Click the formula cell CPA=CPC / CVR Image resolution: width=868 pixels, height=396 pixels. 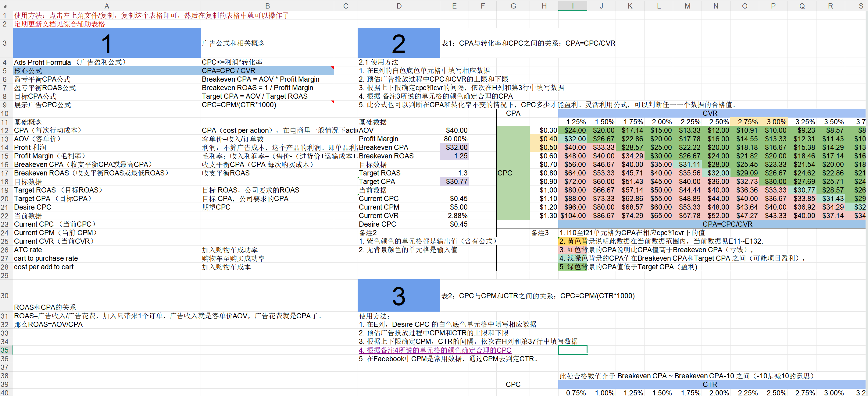[267, 71]
